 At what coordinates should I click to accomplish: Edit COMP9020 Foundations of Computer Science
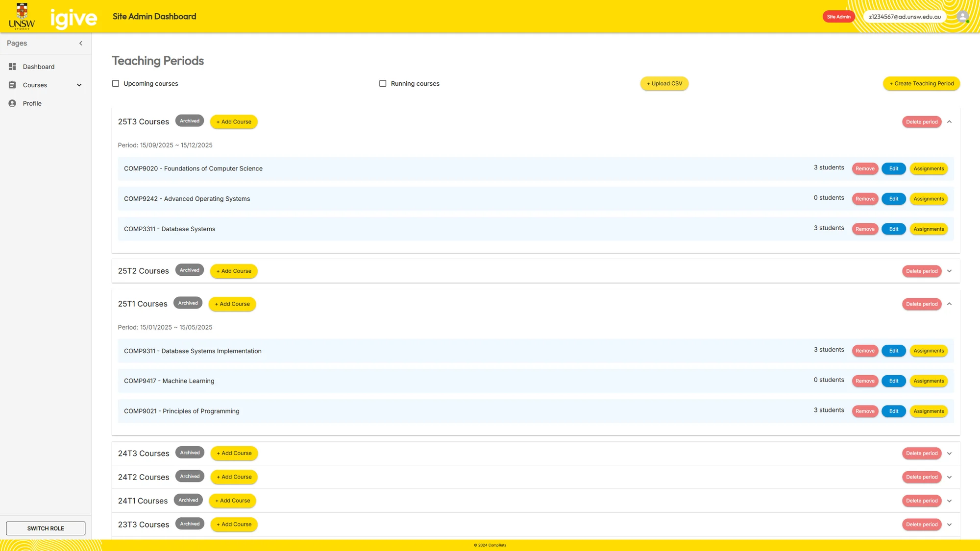point(894,169)
